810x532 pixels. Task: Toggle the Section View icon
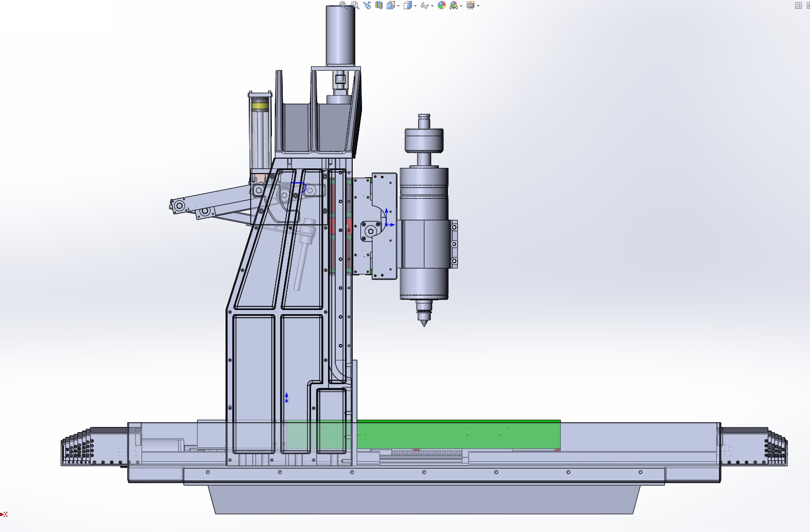coord(379,5)
